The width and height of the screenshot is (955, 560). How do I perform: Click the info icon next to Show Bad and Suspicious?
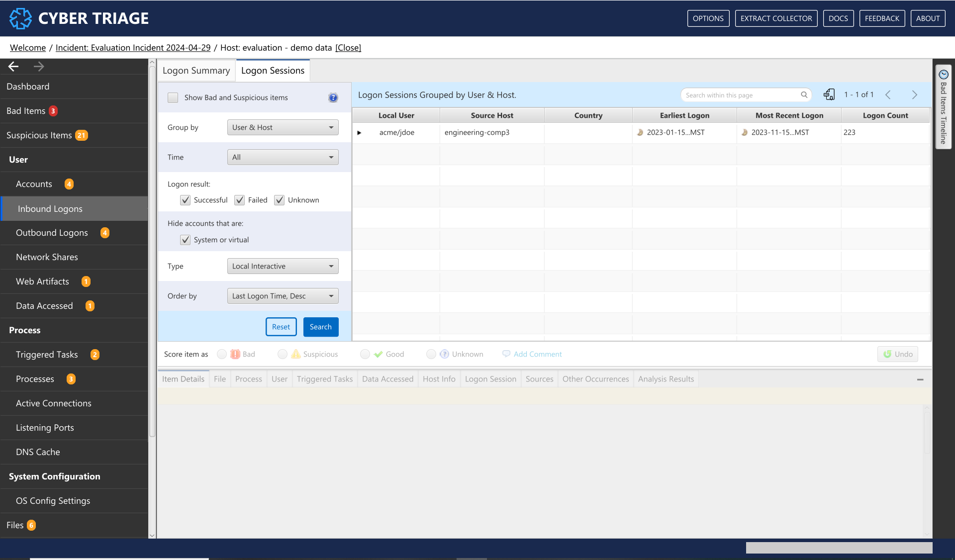pyautogui.click(x=333, y=97)
